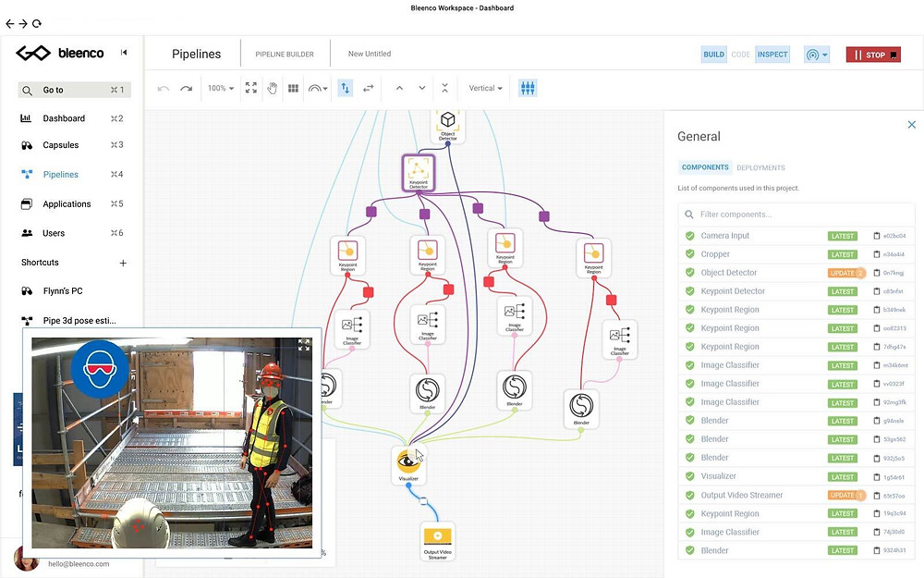Open Pipelines in the sidebar

coord(61,175)
